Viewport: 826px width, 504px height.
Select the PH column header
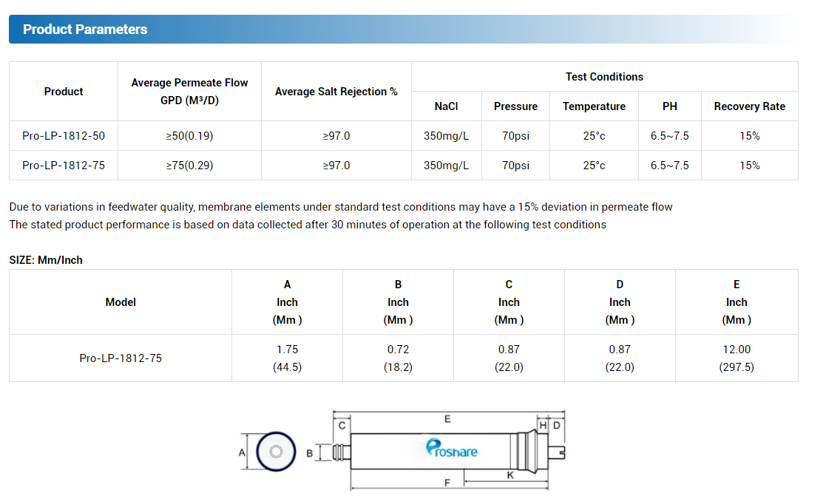click(669, 106)
